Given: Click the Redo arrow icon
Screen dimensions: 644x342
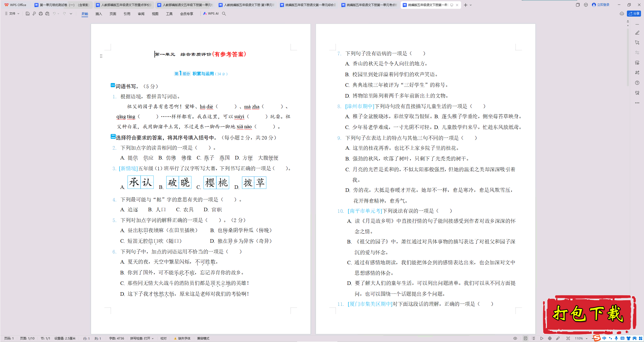Looking at the screenshot, I should tap(64, 14).
